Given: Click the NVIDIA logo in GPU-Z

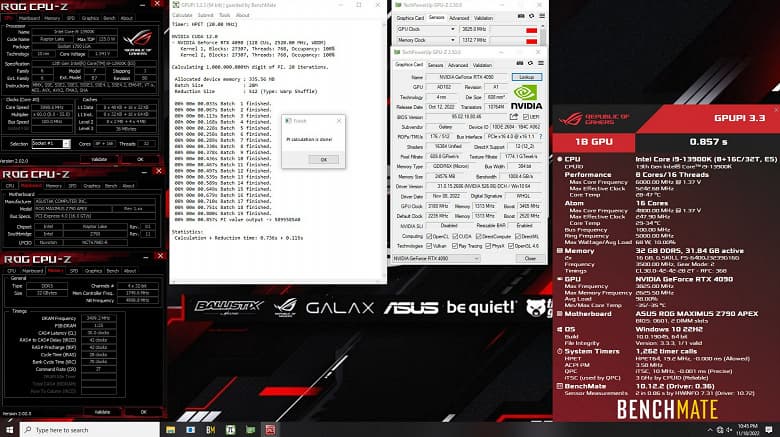Looking at the screenshot, I should click(526, 97).
